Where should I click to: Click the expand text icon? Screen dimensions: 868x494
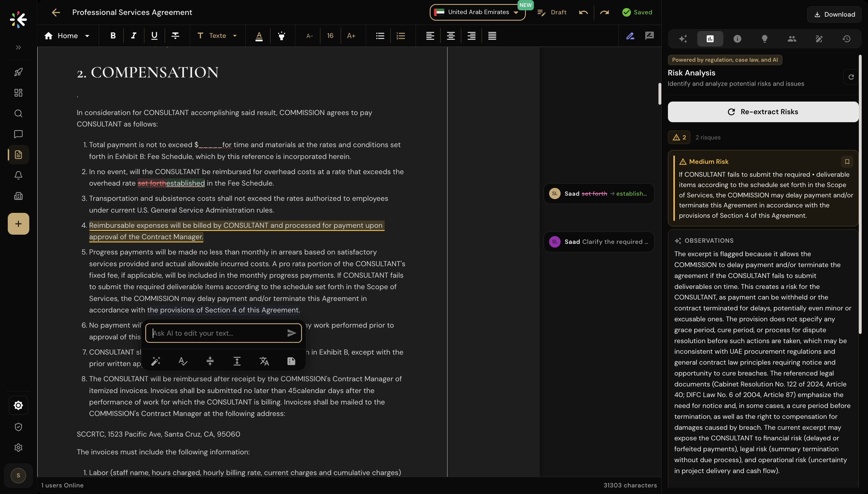(237, 361)
